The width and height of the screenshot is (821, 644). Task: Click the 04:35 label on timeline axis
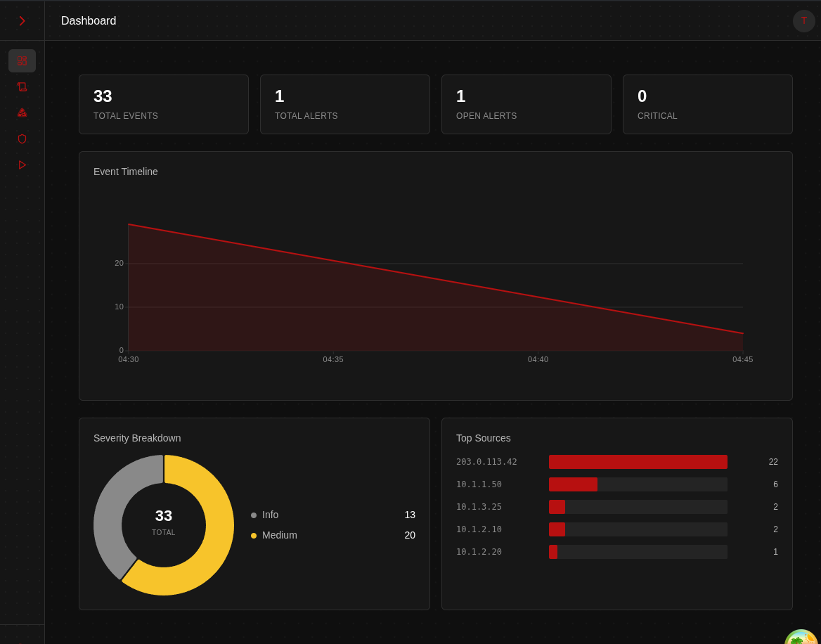point(333,359)
